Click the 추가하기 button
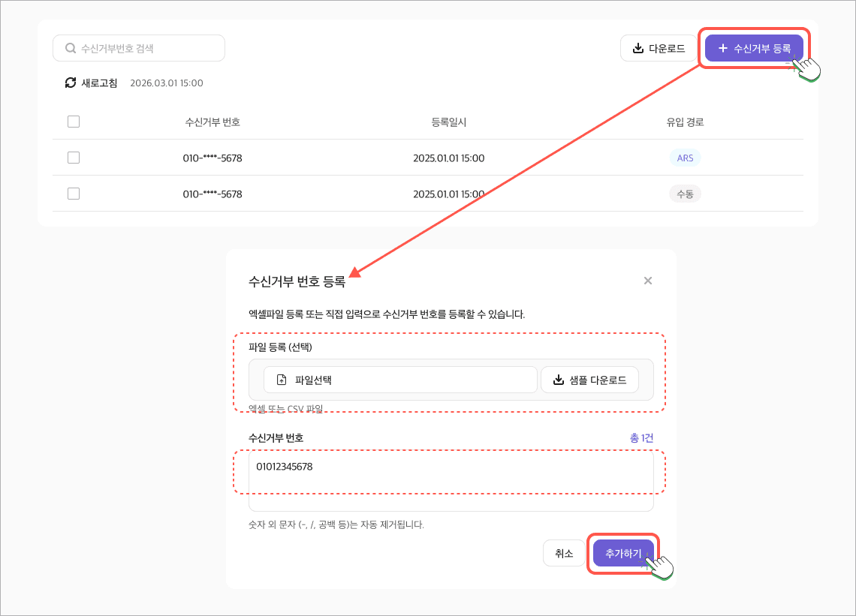Image resolution: width=856 pixels, height=616 pixels. click(623, 553)
